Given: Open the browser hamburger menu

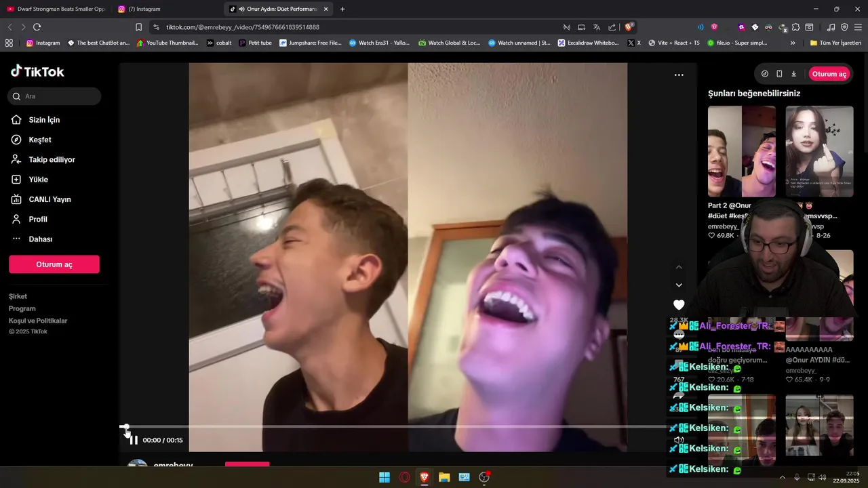Looking at the screenshot, I should (858, 27).
